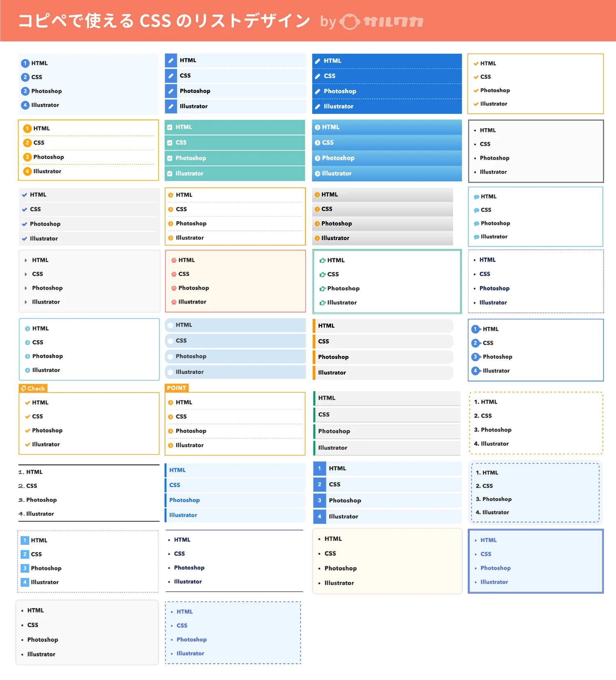Viewport: 616px width, 680px height.
Task: Click the green pointing-hand icon beside Illustrator
Action: [322, 303]
